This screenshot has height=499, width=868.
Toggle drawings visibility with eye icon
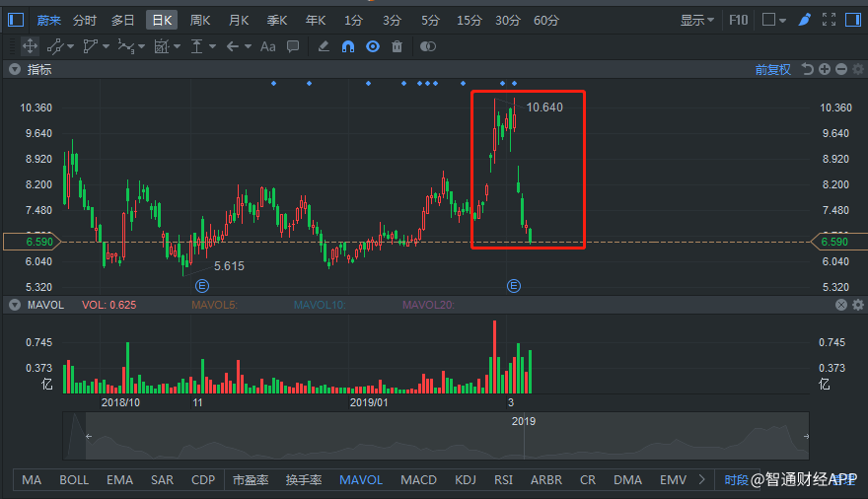pos(373,46)
